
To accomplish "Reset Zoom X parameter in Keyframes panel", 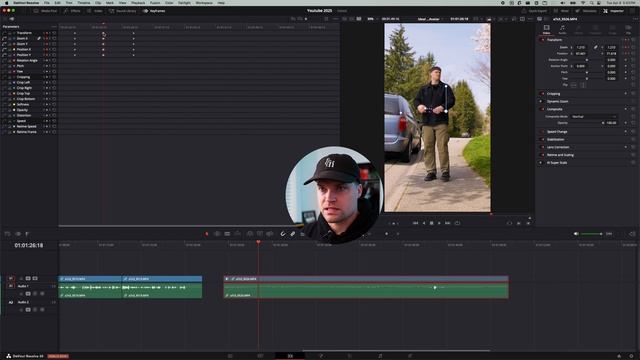I will click(54, 38).
